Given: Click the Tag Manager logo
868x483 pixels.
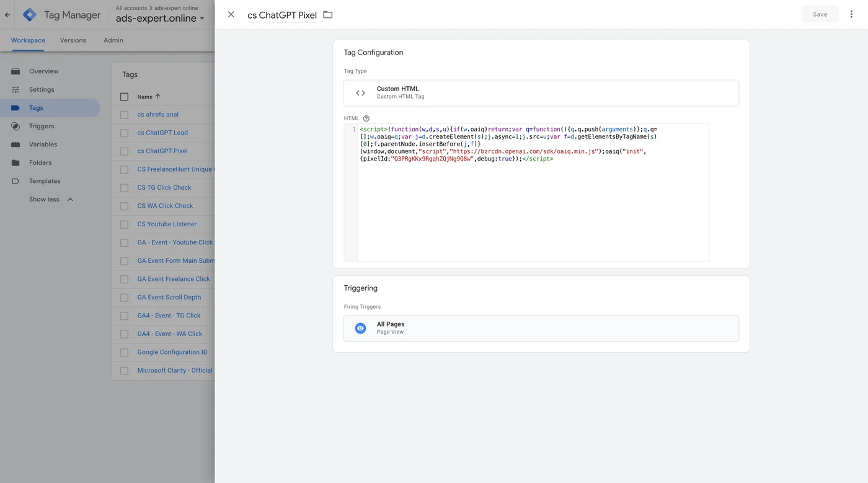Looking at the screenshot, I should [x=30, y=15].
